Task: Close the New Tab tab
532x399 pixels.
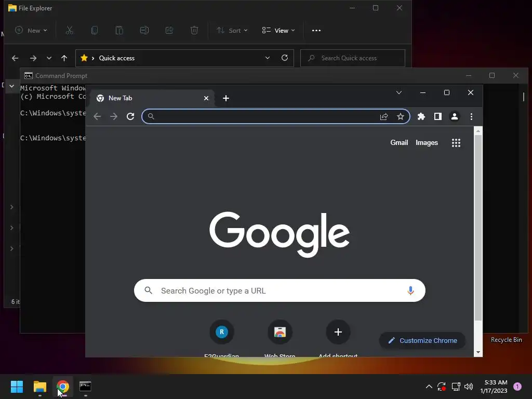Action: [206, 98]
